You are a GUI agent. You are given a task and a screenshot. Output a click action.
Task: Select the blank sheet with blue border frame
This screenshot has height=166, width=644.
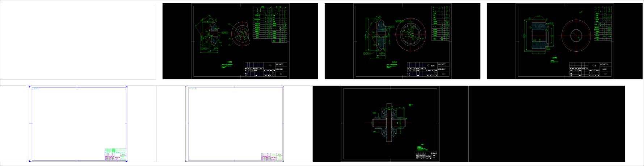click(x=78, y=124)
